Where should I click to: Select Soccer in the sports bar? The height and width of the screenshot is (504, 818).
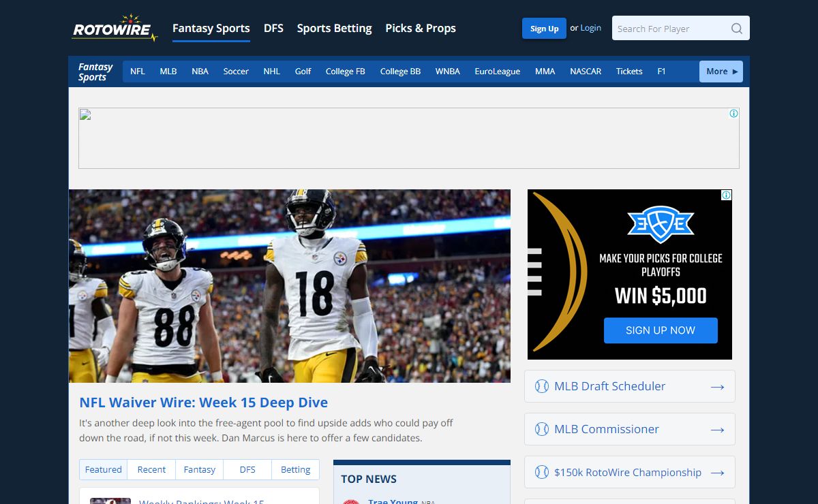coord(236,72)
